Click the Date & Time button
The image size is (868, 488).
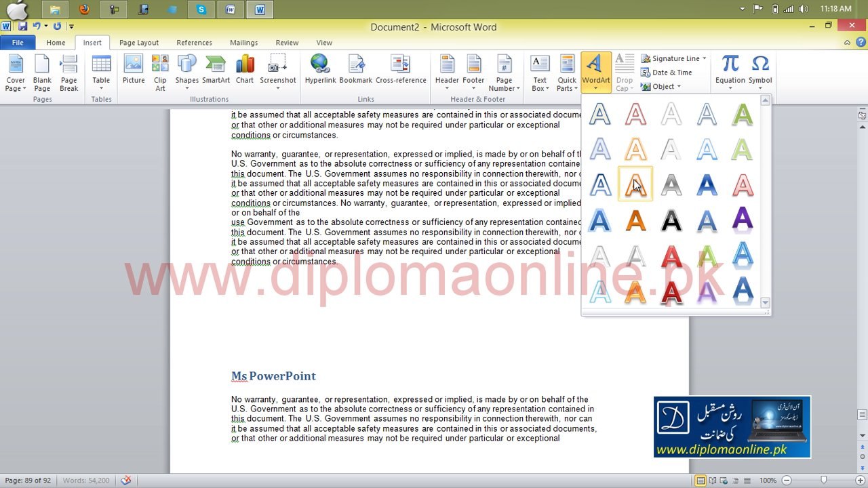(x=667, y=73)
